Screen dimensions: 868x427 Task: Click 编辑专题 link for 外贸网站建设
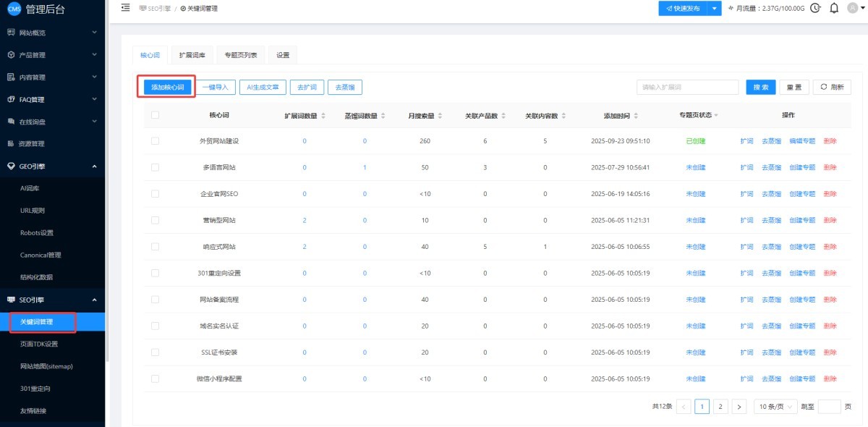(x=802, y=141)
